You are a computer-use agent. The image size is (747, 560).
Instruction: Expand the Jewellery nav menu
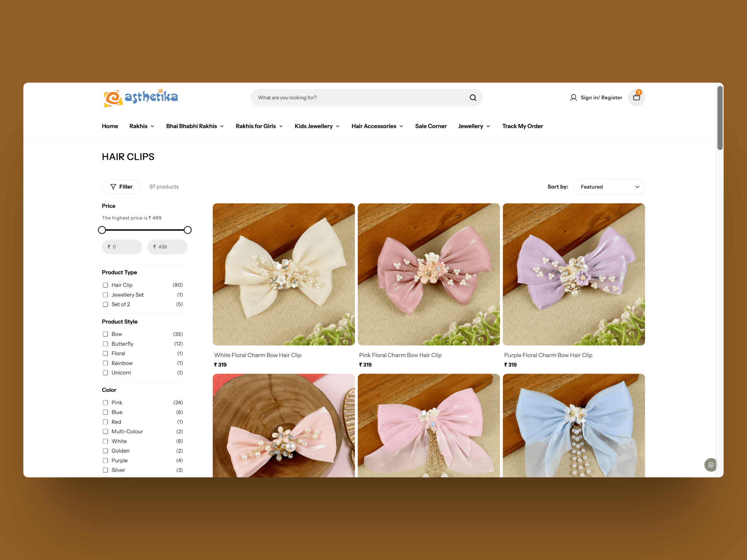point(474,126)
